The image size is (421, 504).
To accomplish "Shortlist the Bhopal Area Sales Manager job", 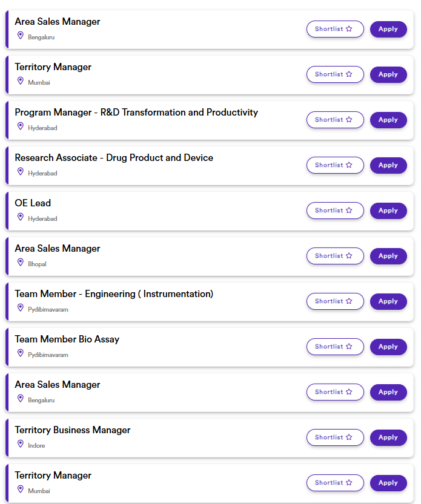I will tap(335, 256).
